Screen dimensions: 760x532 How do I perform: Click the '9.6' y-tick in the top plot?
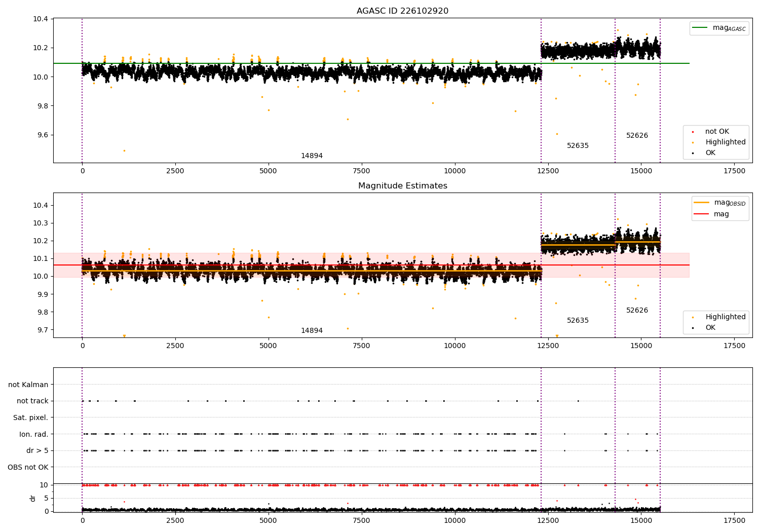43,135
